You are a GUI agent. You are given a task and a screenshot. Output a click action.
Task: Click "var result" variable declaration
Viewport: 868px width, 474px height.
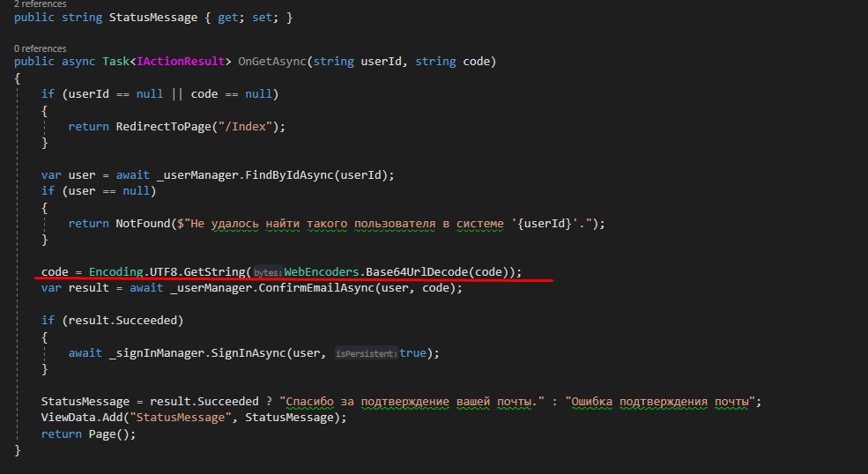[x=75, y=288]
